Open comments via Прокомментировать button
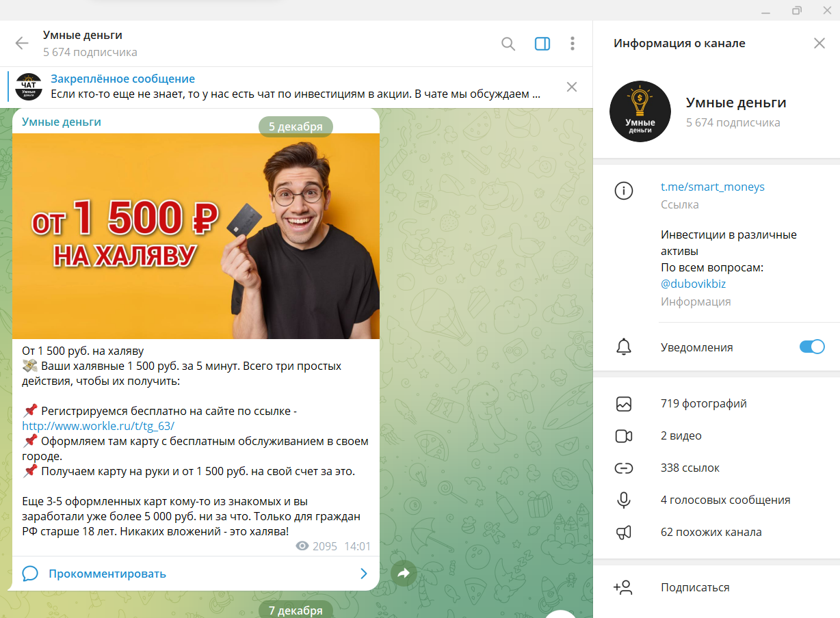This screenshot has width=840, height=618. (x=107, y=574)
